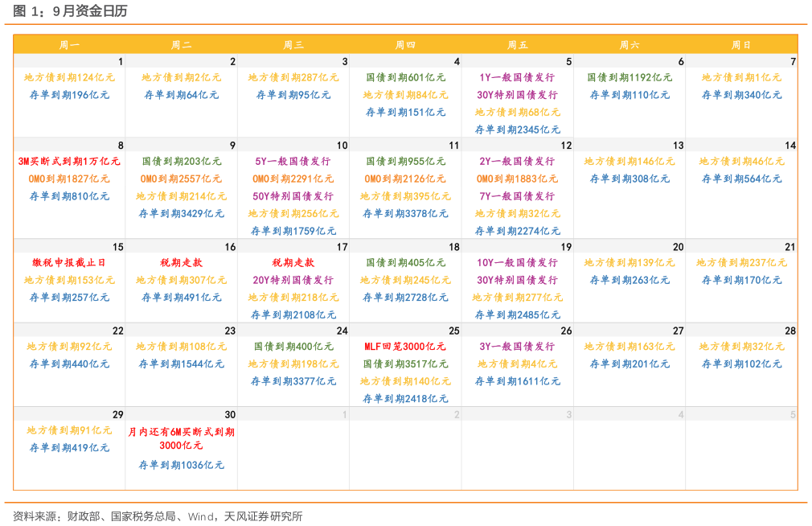Click date number 15 in calendar
The width and height of the screenshot is (812, 526).
(118, 247)
